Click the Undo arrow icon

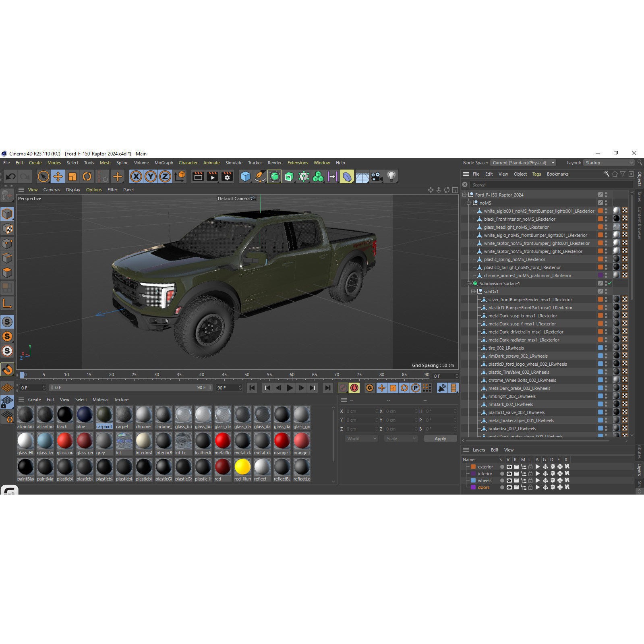click(11, 176)
